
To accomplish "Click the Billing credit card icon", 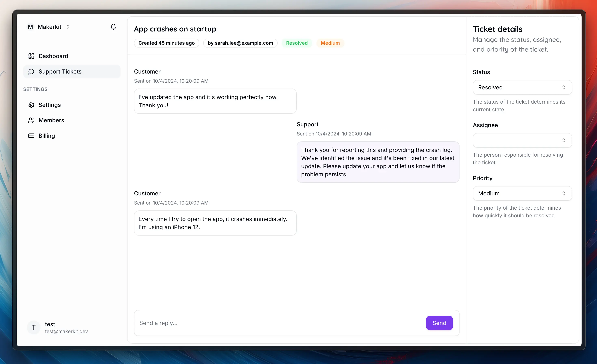I will pos(31,136).
